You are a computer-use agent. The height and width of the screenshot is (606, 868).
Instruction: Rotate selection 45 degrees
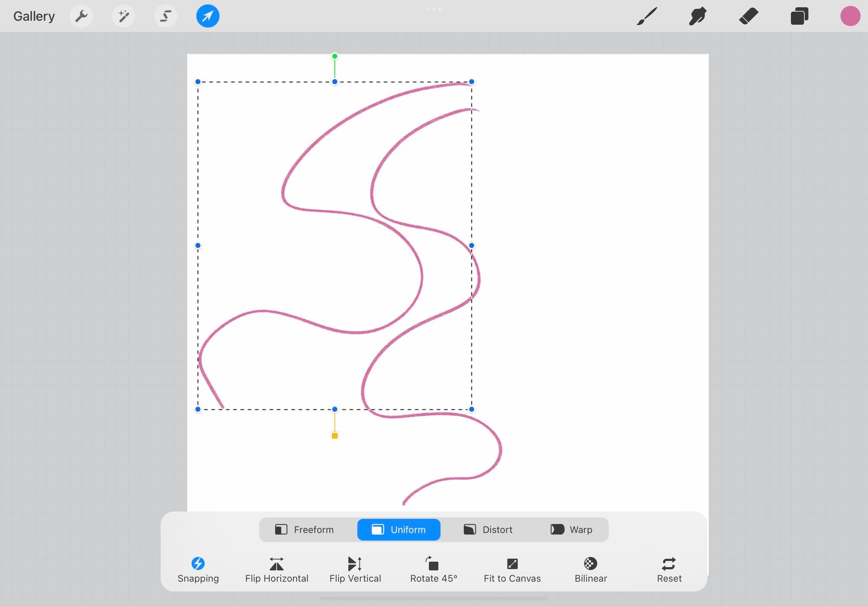pos(433,570)
